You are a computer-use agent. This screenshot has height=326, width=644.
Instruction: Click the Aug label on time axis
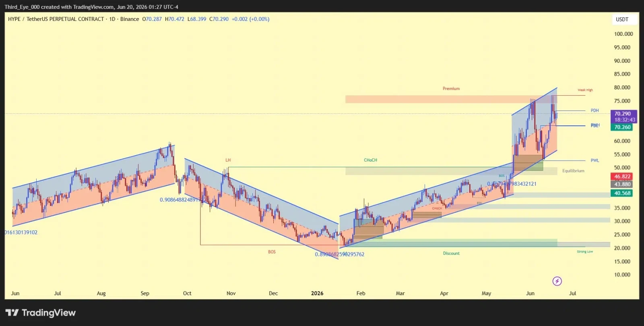coord(101,293)
